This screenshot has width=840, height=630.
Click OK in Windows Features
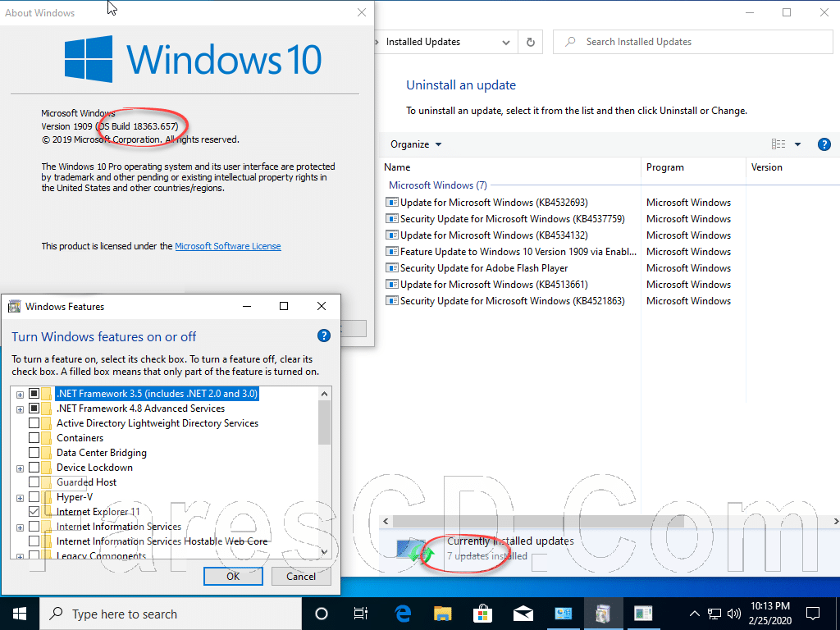pyautogui.click(x=233, y=576)
